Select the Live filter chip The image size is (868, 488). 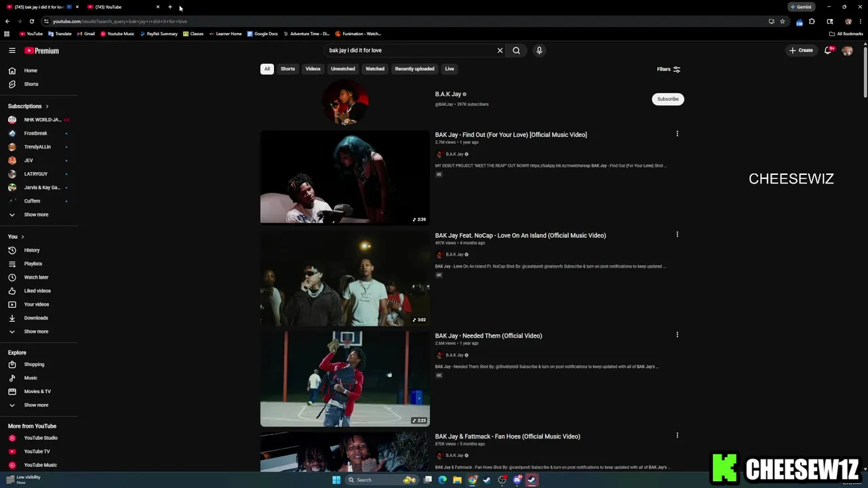tap(449, 68)
